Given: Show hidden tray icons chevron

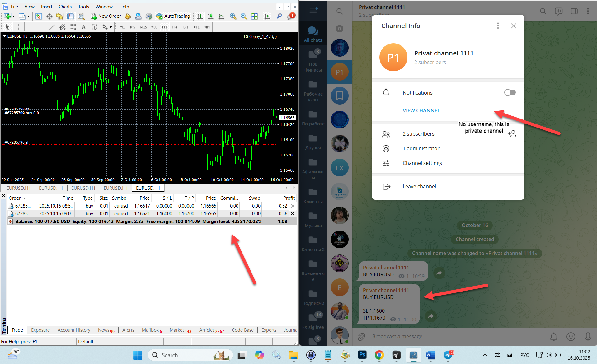Looking at the screenshot, I should coord(485,355).
